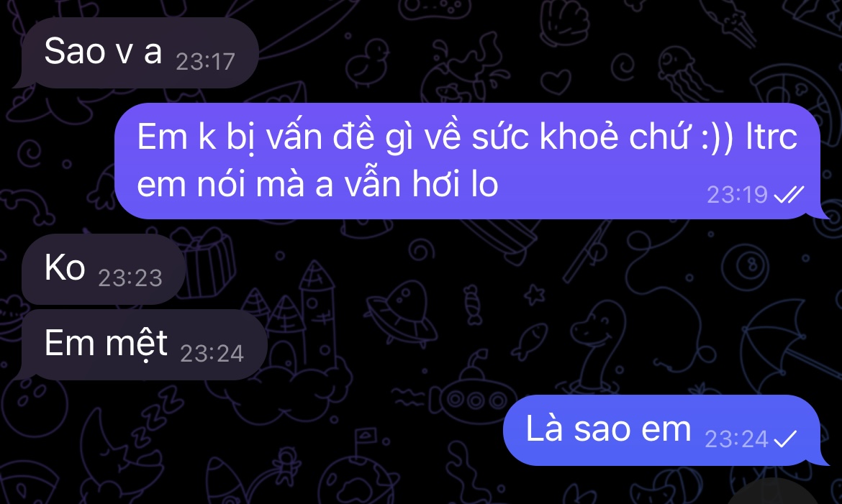Click the 23:24 timestamp beside 'Em mệt'

point(212,353)
